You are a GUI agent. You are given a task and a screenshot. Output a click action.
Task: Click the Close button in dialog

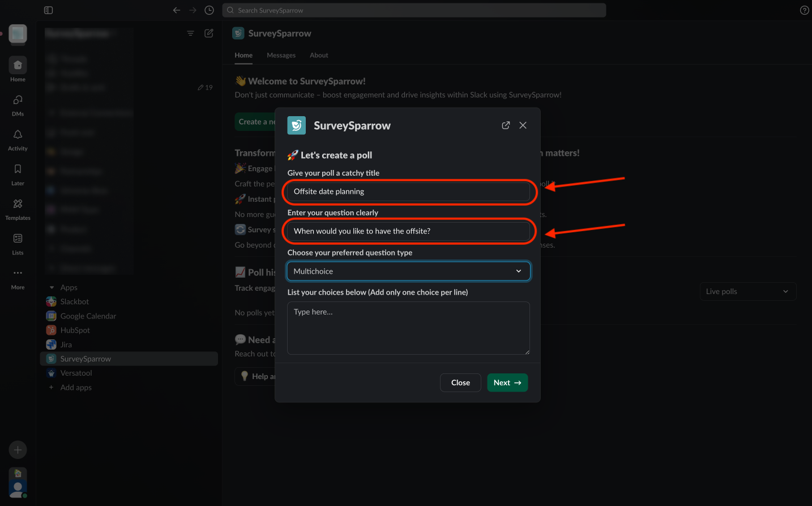[460, 383]
